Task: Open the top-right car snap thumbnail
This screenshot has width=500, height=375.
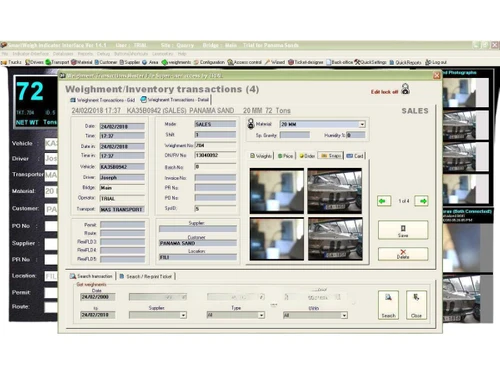Action: point(335,191)
